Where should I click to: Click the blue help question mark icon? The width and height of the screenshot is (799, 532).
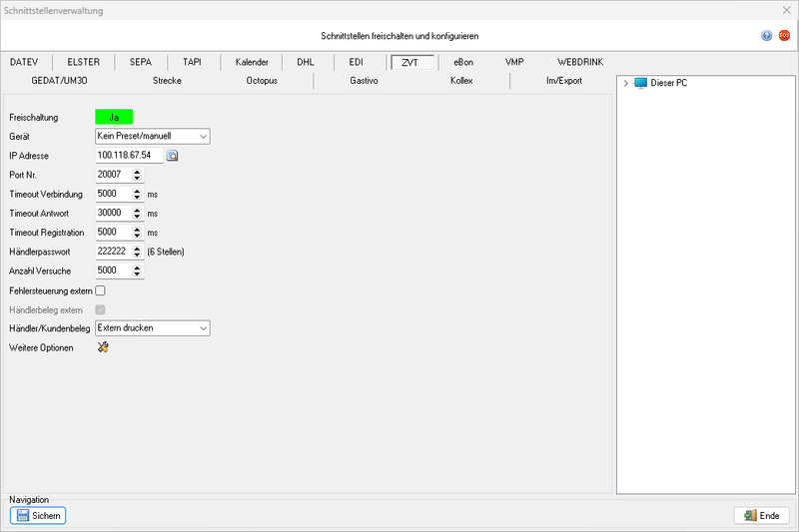[x=766, y=35]
